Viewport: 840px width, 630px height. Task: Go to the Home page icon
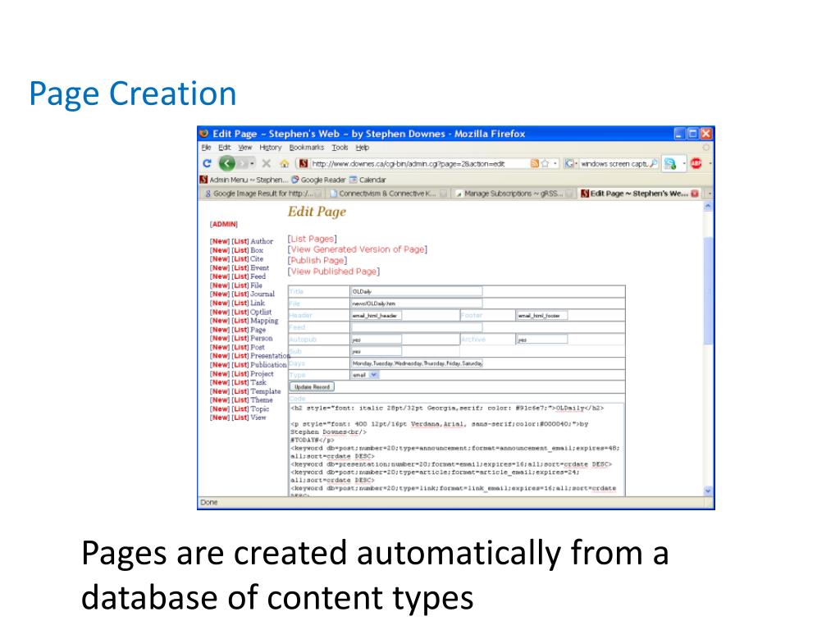tap(284, 163)
